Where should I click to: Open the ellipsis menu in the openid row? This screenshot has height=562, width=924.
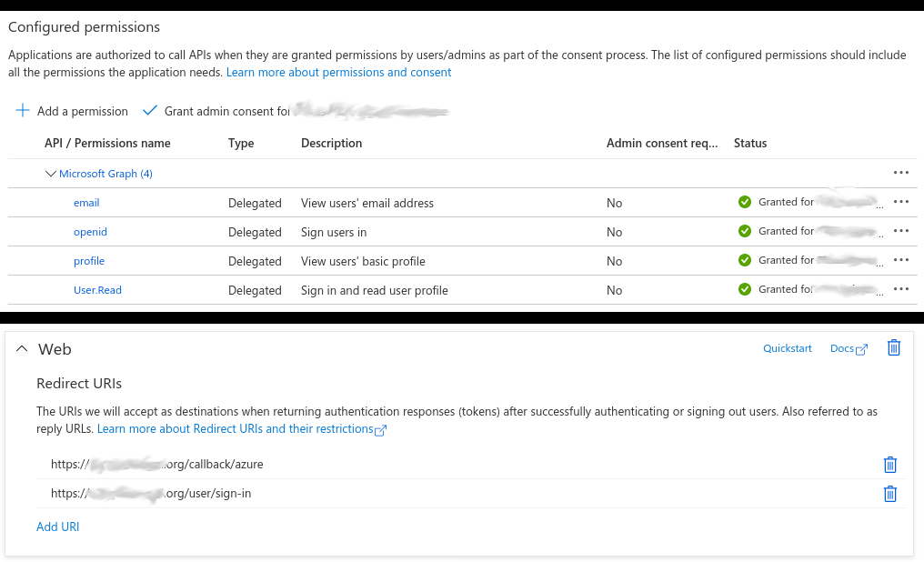[900, 231]
